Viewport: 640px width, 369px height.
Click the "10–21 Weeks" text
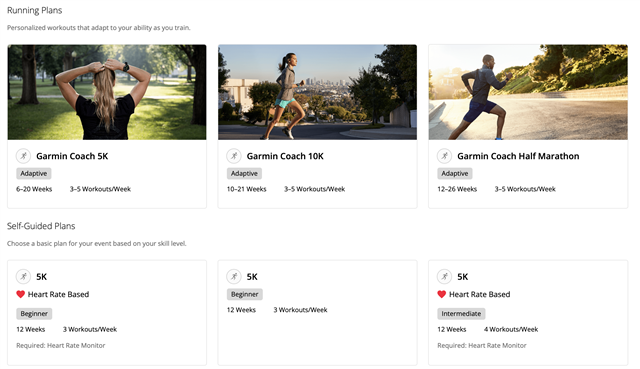click(247, 189)
